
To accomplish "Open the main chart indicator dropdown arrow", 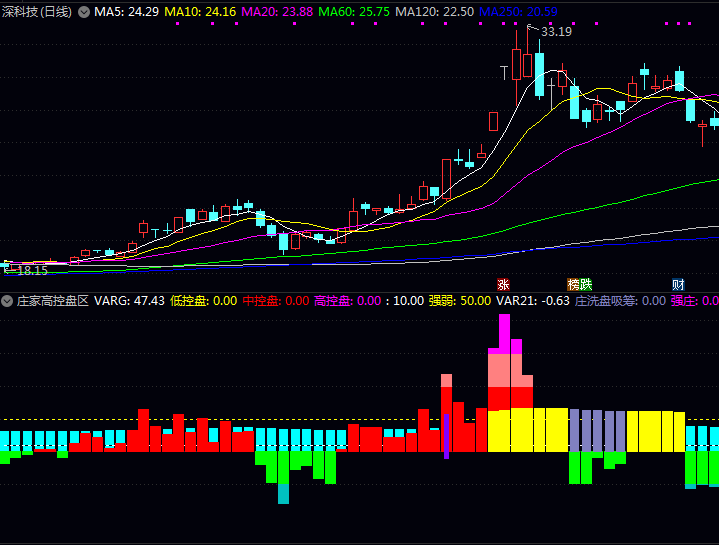I will click(x=83, y=12).
